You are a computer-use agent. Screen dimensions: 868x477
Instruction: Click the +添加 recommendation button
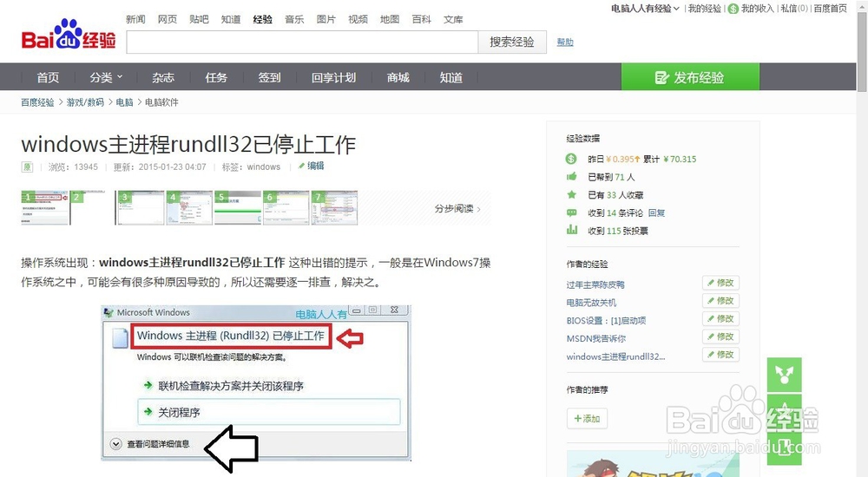pos(587,418)
